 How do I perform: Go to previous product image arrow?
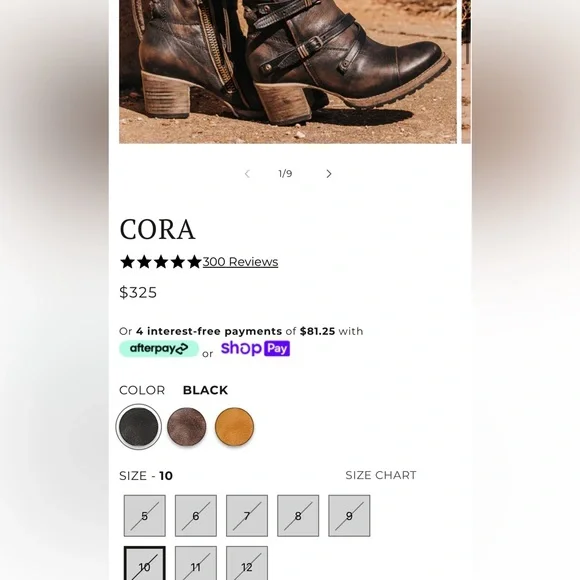coord(247,174)
